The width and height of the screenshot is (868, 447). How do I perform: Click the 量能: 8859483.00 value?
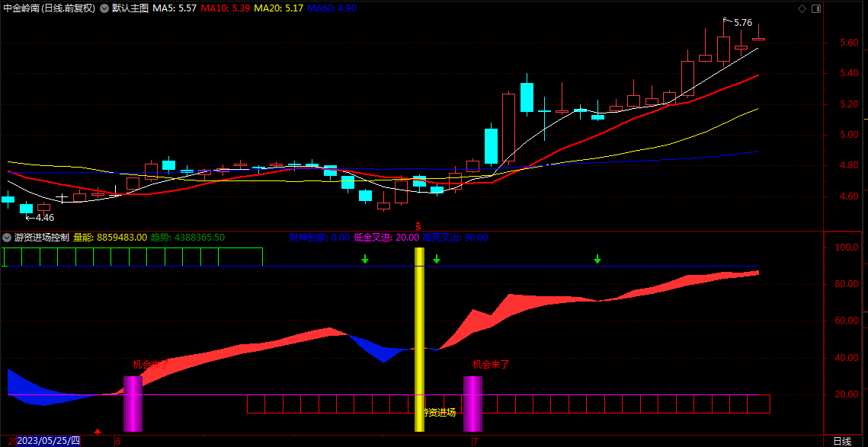[x=111, y=238]
